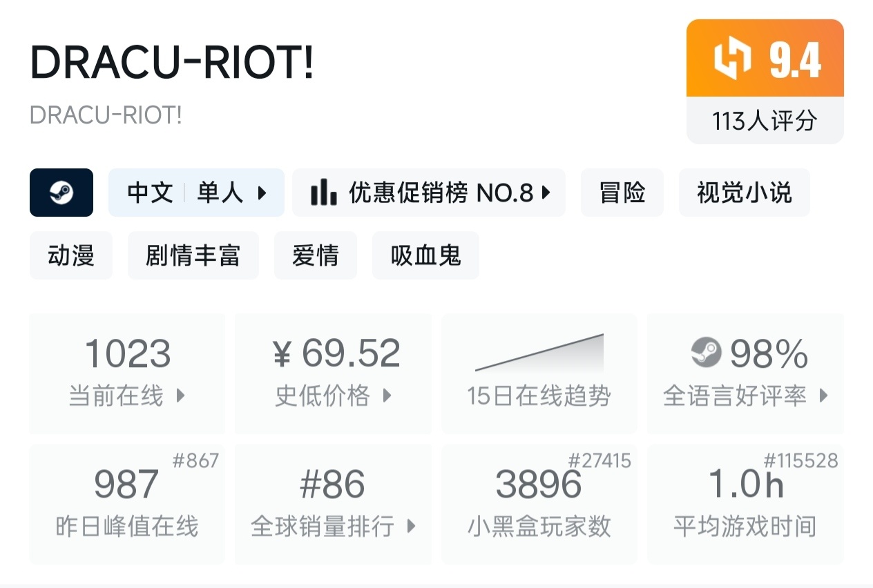Open the 史低价格 price history arrow

click(387, 396)
